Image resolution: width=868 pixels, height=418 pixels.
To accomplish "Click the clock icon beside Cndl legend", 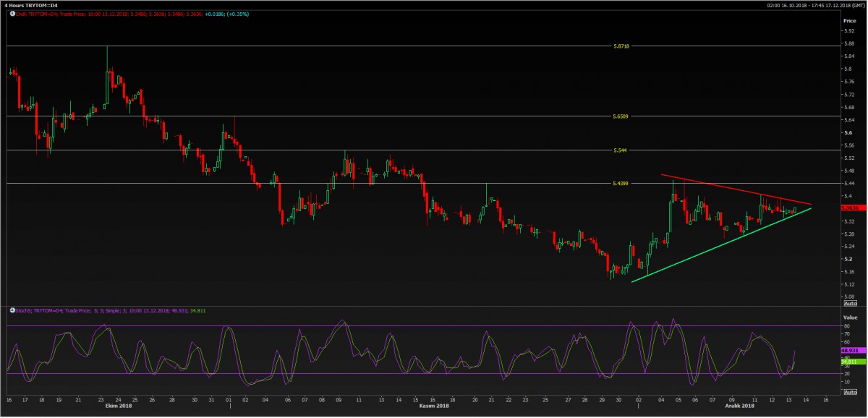I will 12,14.
